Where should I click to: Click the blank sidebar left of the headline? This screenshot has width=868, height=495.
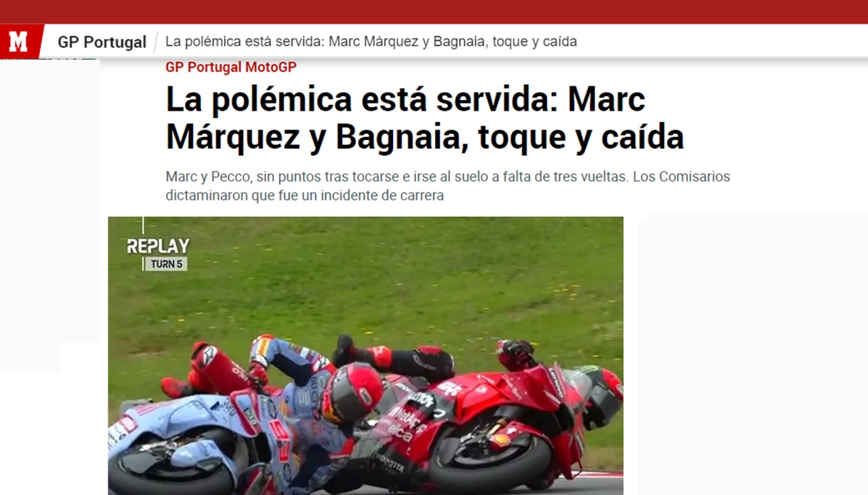point(50,214)
